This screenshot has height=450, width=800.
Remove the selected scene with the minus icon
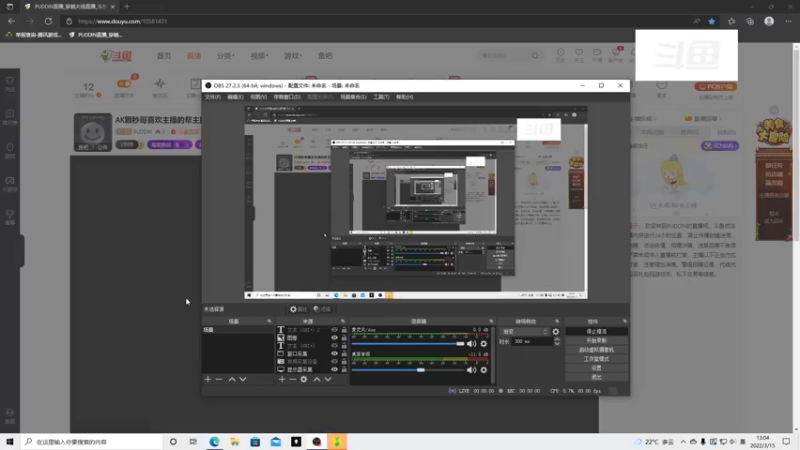click(219, 379)
